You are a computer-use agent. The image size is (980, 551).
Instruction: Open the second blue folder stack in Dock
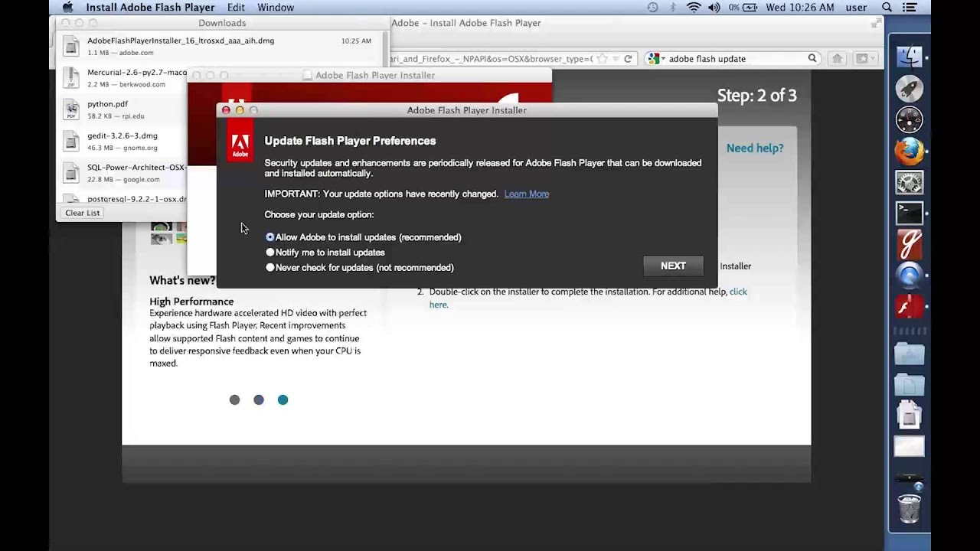pyautogui.click(x=910, y=384)
